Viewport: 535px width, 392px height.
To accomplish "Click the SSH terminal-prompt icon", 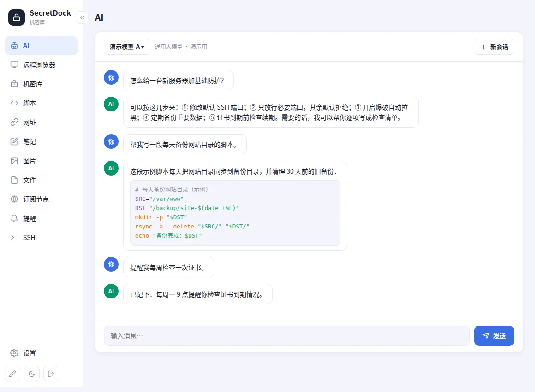I will [14, 238].
